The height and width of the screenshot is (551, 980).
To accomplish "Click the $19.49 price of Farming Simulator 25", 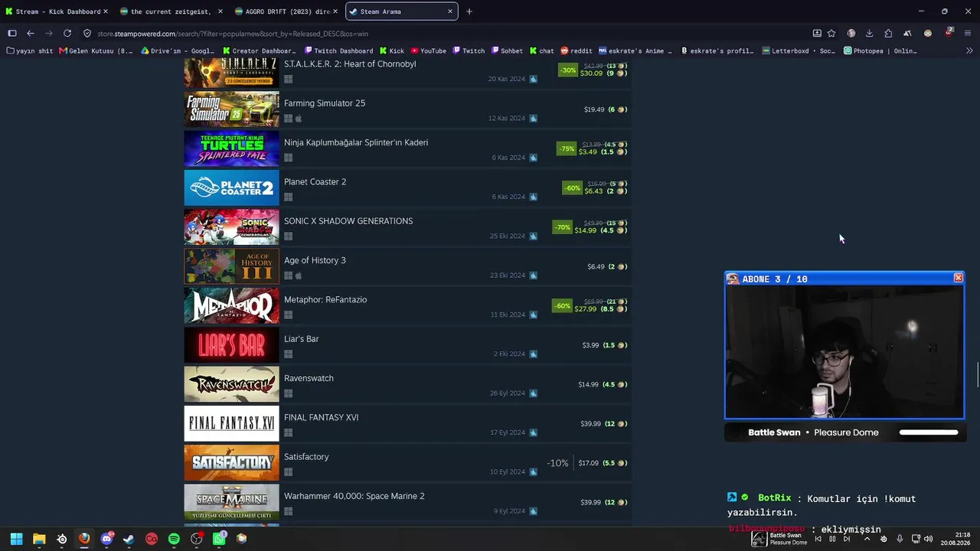I will (x=594, y=109).
